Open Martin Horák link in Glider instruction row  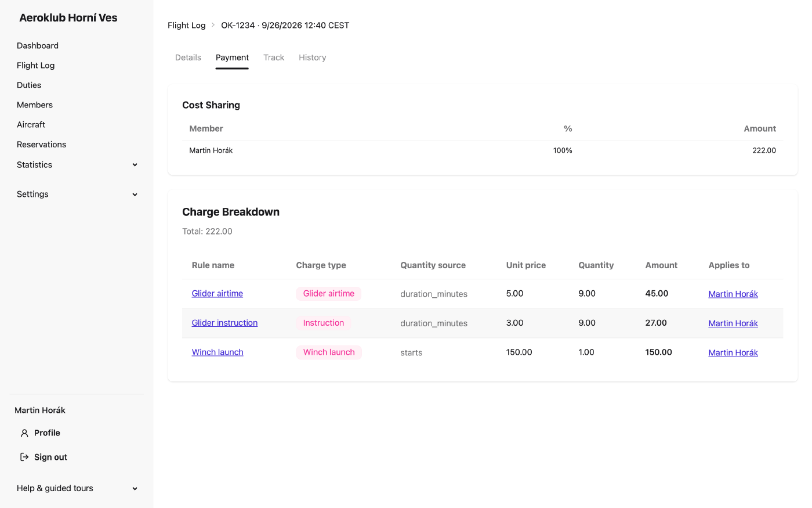click(x=733, y=323)
